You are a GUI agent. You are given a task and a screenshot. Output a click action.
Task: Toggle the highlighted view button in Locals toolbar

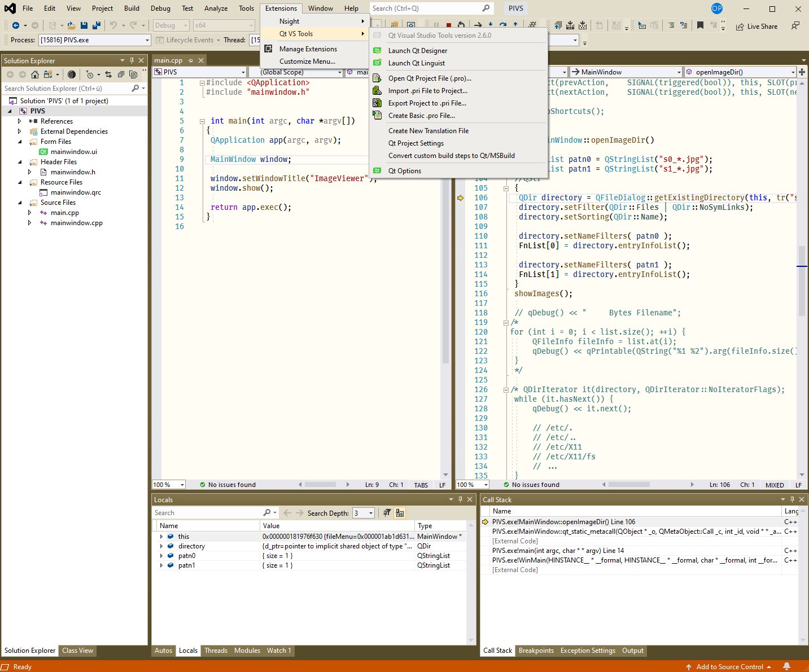click(x=400, y=513)
